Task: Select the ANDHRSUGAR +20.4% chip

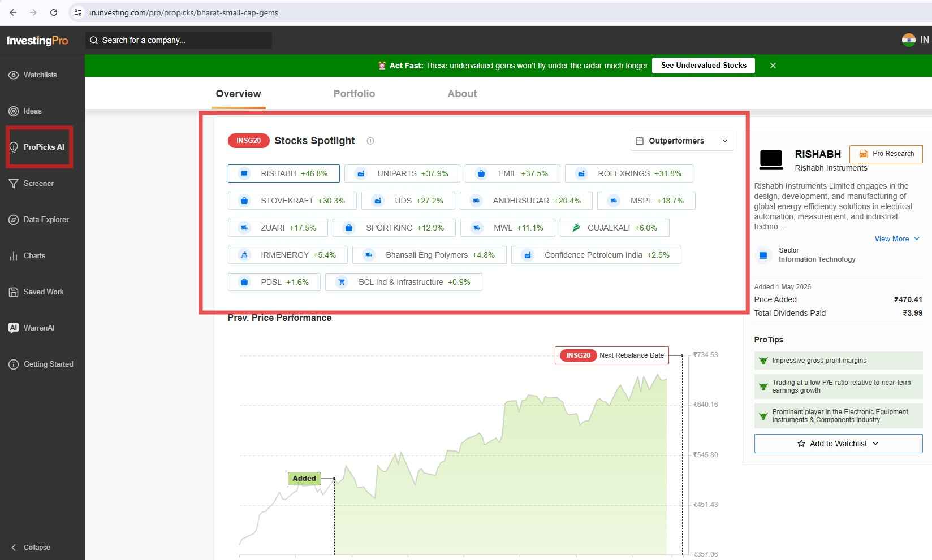Action: (526, 201)
